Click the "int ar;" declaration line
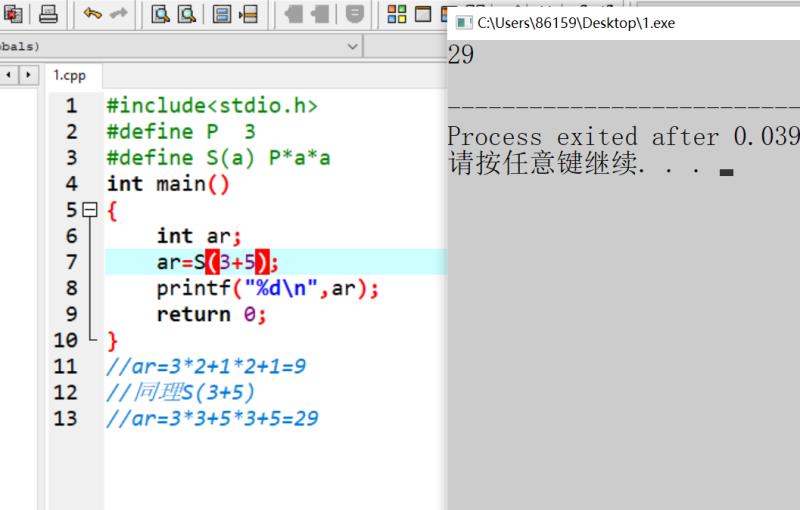Screen dimensions: 800x510 [x=199, y=236]
